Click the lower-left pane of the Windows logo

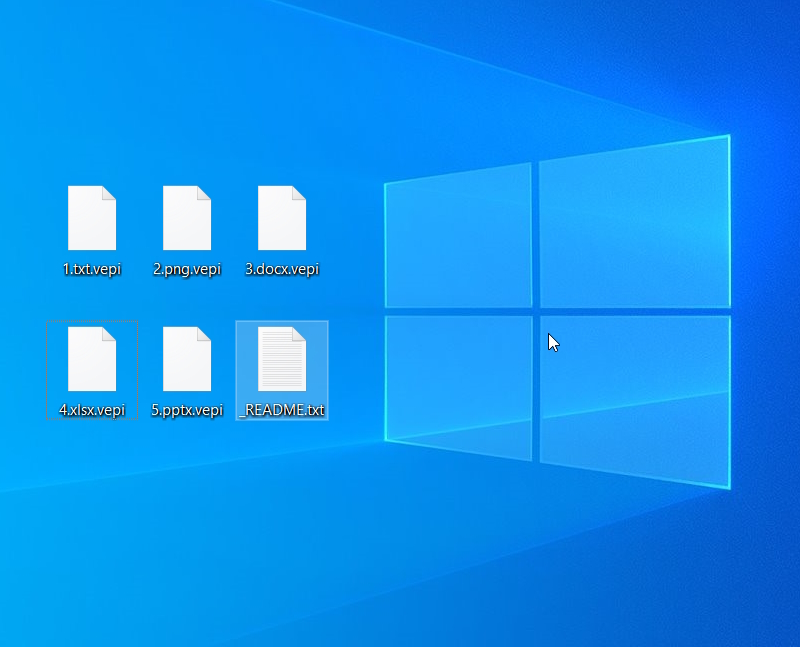(458, 385)
